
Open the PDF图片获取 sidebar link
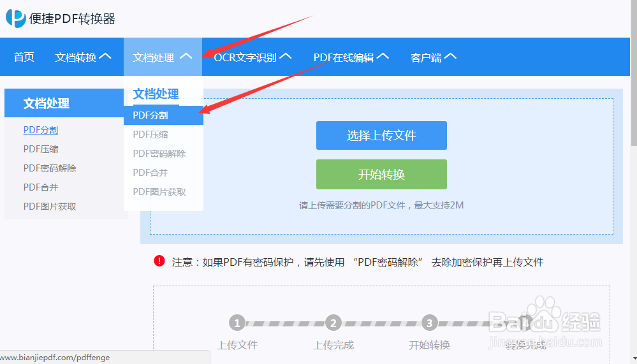(x=50, y=207)
